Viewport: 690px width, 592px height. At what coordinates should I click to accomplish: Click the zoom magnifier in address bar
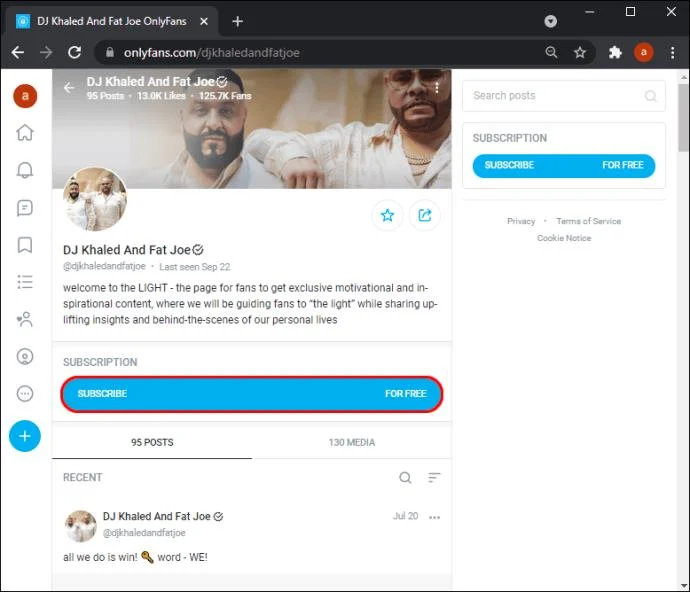coord(551,52)
